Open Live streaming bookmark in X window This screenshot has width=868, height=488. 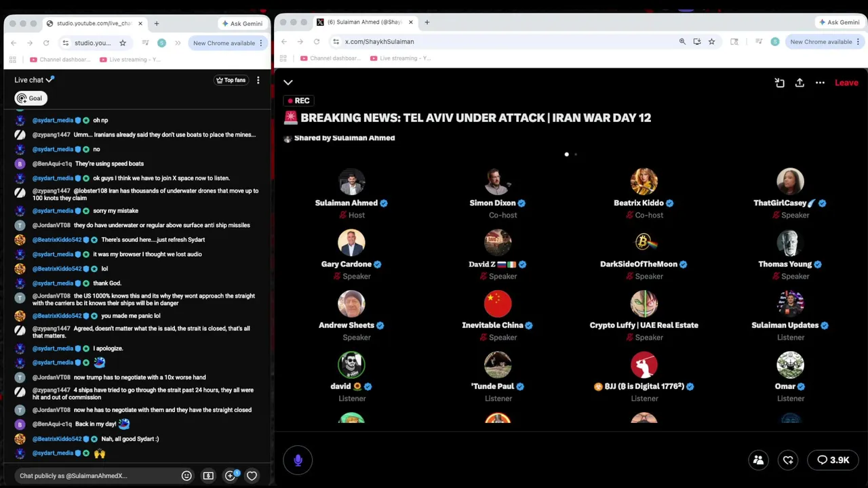tap(401, 58)
